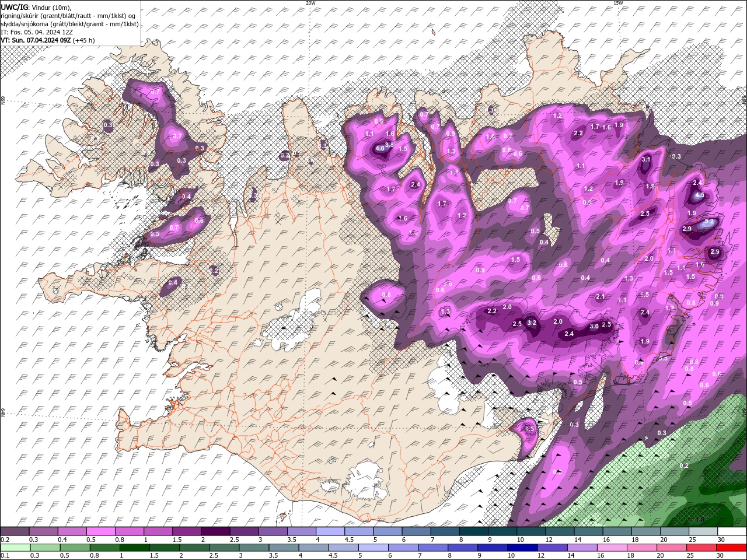Select the dark mauve 0.2 swatch, top legend row
This screenshot has height=560, width=747.
tap(15, 531)
